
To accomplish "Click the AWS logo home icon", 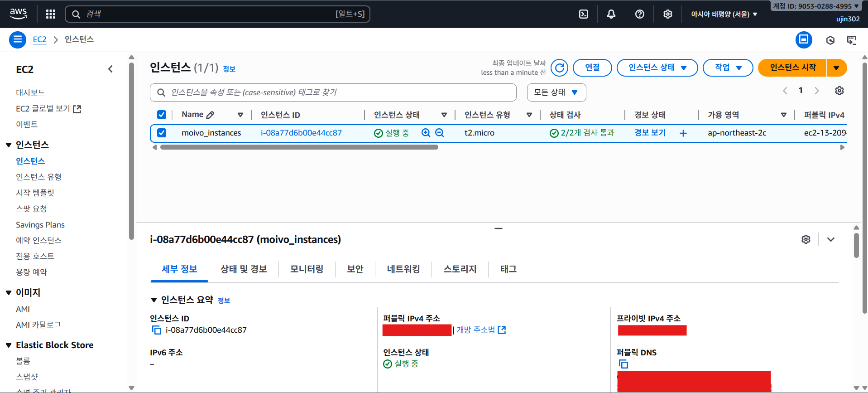I will pos(19,14).
